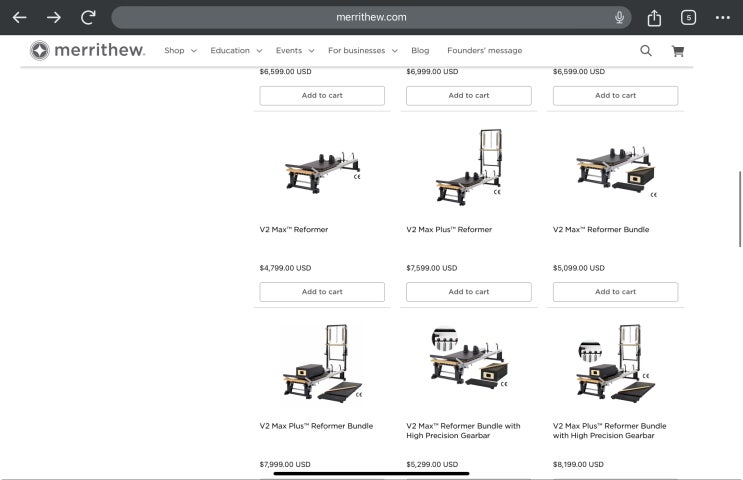Click the $5,099.00 USD price
This screenshot has width=743, height=480.
click(x=579, y=268)
